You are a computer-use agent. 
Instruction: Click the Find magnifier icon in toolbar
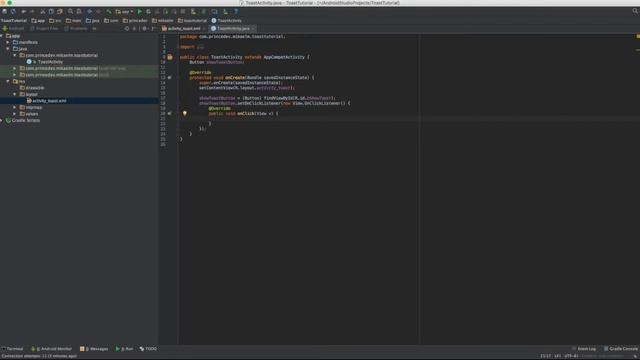click(x=70, y=11)
